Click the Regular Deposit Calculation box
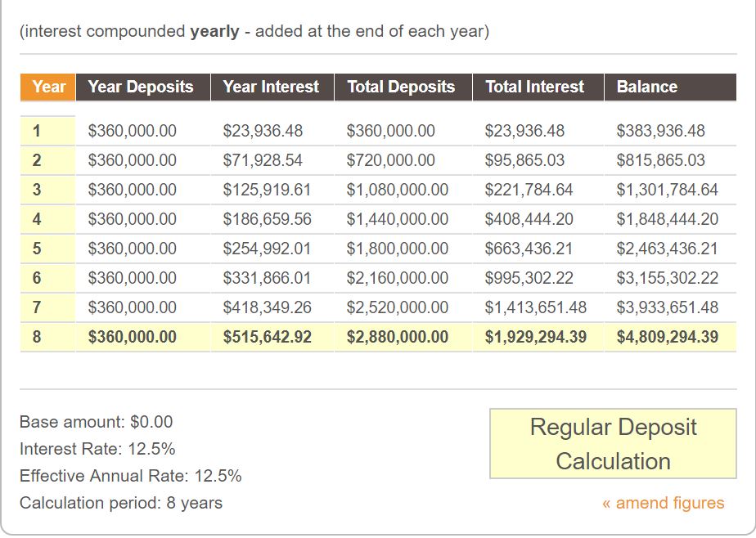This screenshot has width=756, height=538. 613,444
